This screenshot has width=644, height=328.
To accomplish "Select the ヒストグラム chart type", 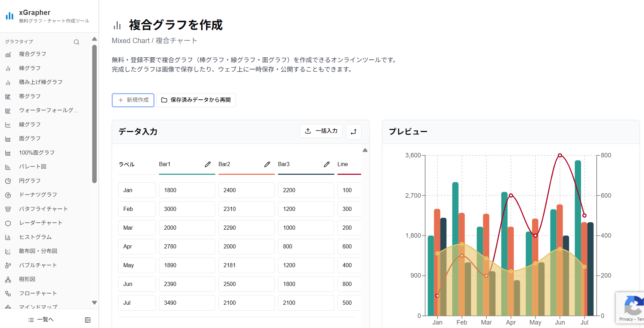I will click(35, 237).
